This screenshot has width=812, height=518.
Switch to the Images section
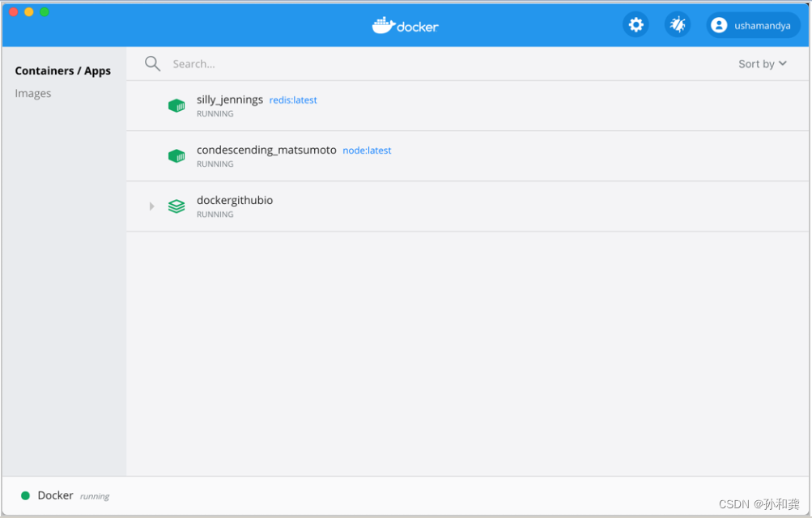pyautogui.click(x=33, y=94)
